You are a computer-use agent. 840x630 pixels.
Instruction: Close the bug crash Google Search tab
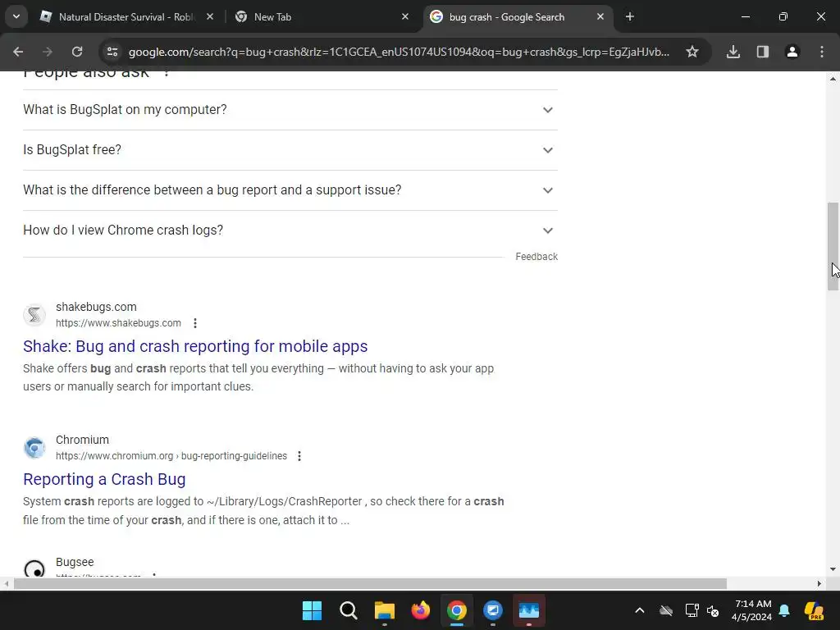point(600,16)
